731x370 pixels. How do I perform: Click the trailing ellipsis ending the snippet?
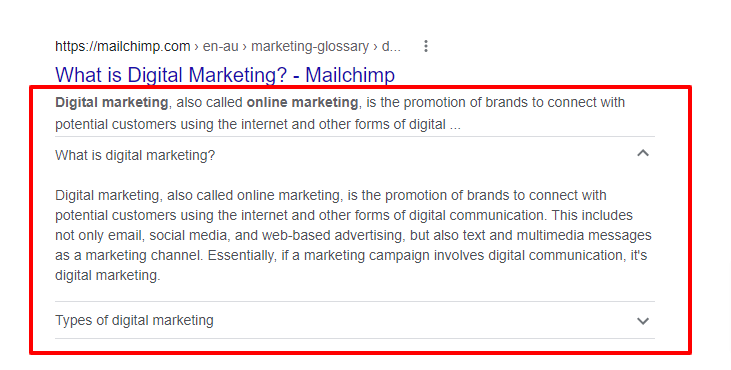(x=455, y=125)
